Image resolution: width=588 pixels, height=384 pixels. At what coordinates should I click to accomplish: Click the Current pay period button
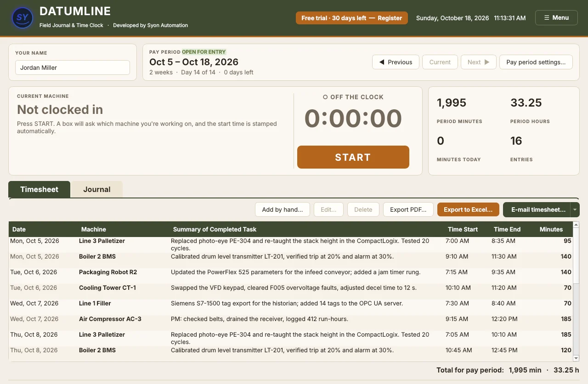tap(440, 62)
